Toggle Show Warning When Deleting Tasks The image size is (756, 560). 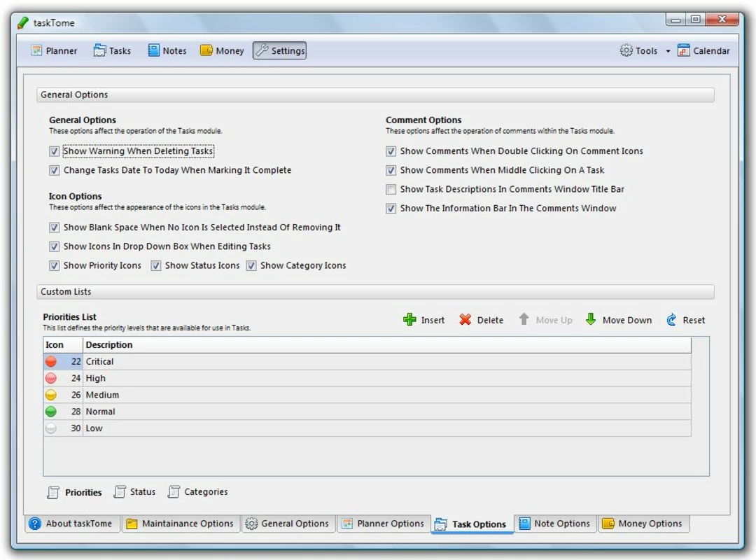54,151
